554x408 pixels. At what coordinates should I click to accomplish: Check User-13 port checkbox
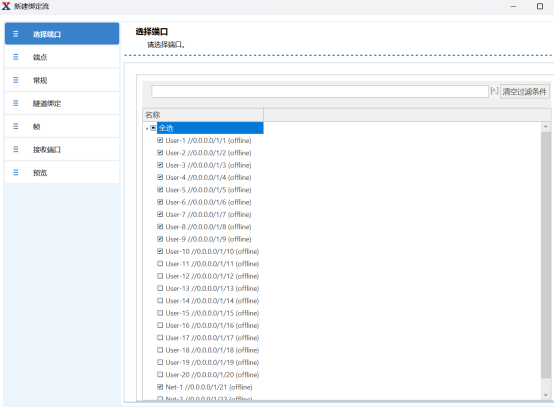(160, 288)
